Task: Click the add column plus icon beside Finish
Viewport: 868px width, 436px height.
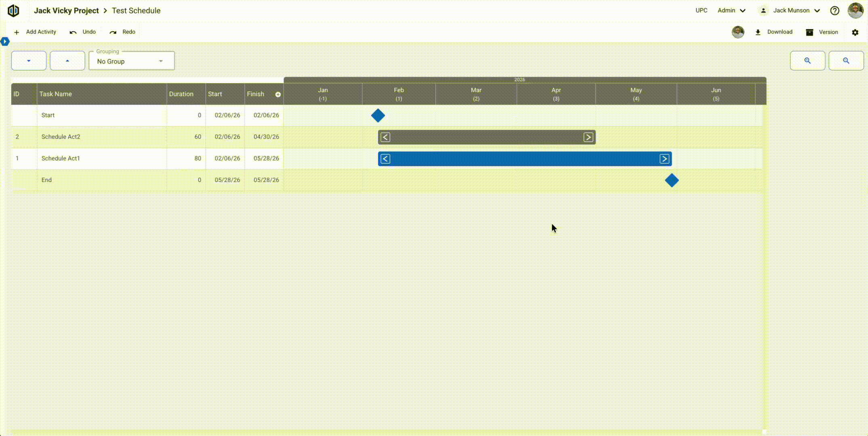Action: coord(278,94)
